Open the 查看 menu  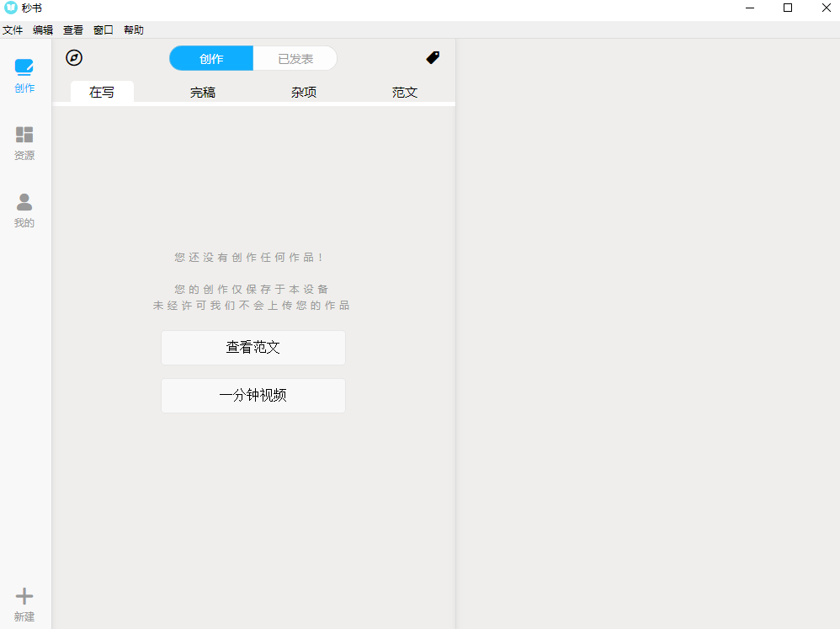[72, 29]
